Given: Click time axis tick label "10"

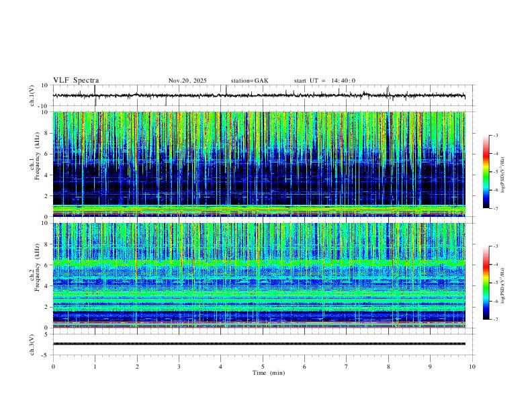Looking at the screenshot, I should click(472, 367).
